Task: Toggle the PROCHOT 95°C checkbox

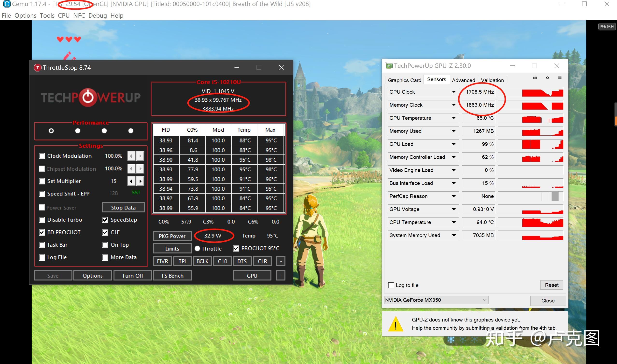Action: 236,248
